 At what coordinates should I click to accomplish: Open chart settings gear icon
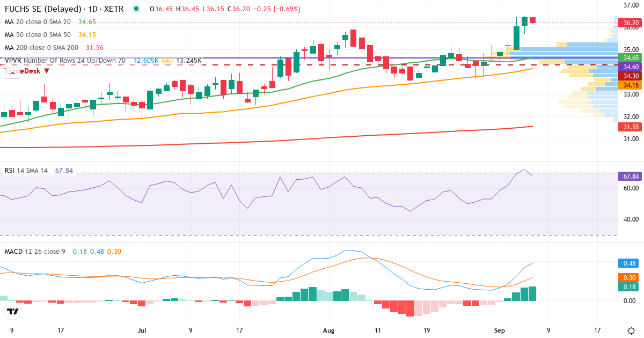[631, 330]
